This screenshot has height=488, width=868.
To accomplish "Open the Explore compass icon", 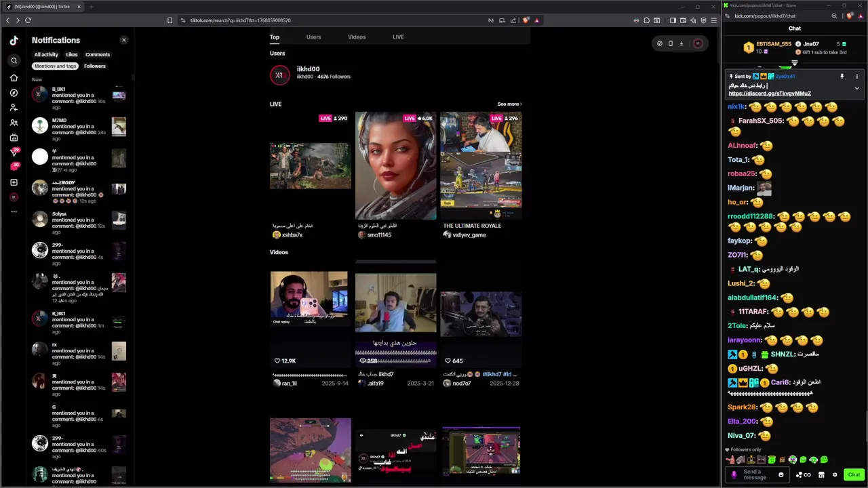I will pos(14,93).
